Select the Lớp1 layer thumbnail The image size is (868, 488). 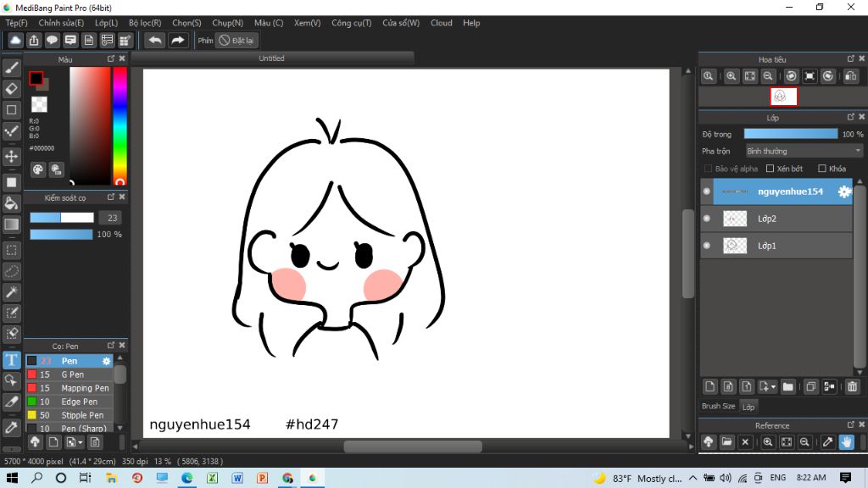(x=735, y=246)
